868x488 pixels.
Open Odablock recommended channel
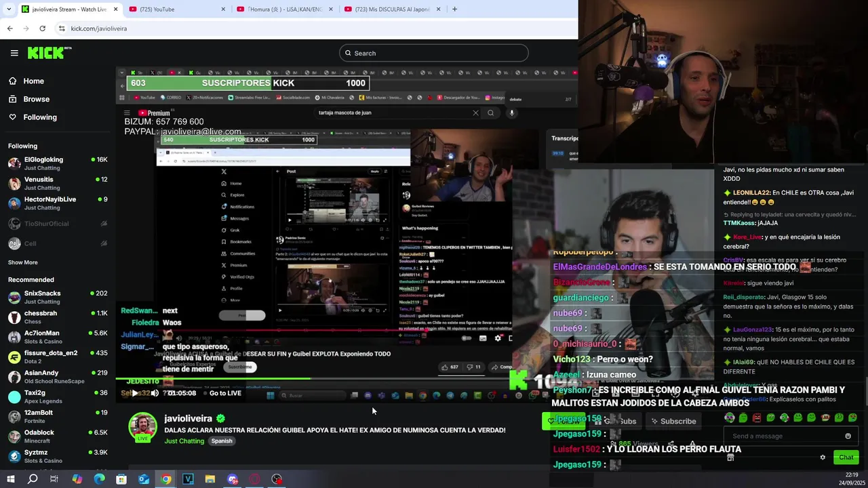tap(58, 436)
